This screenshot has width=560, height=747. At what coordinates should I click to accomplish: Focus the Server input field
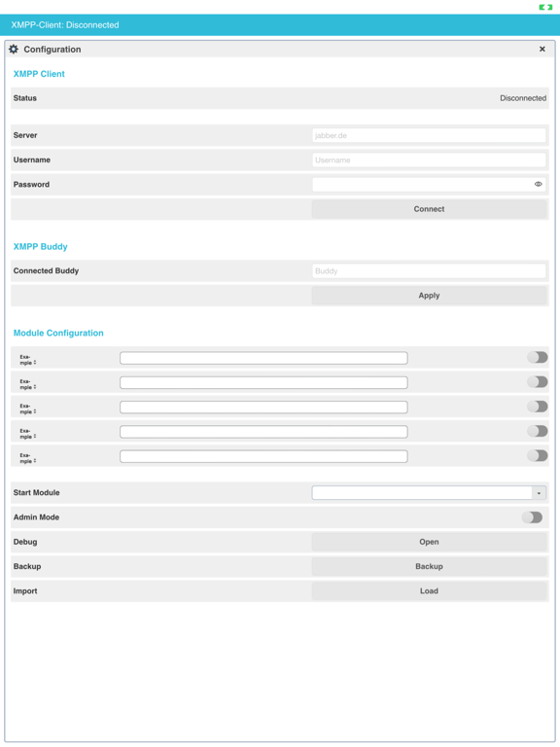click(429, 135)
